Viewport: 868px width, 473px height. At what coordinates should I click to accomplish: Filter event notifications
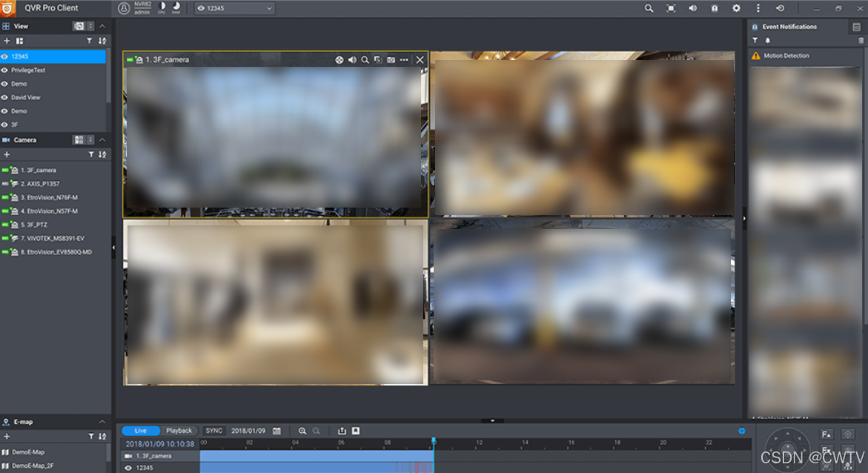tap(755, 41)
